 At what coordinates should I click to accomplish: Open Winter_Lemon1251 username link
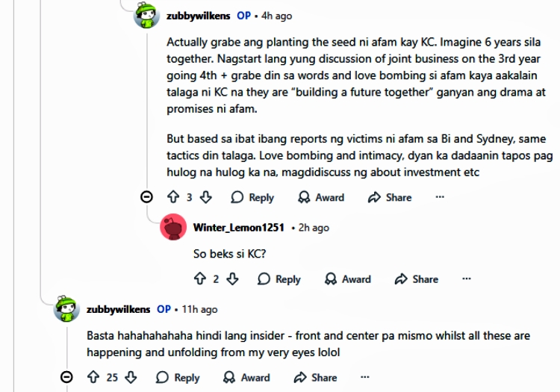click(238, 227)
